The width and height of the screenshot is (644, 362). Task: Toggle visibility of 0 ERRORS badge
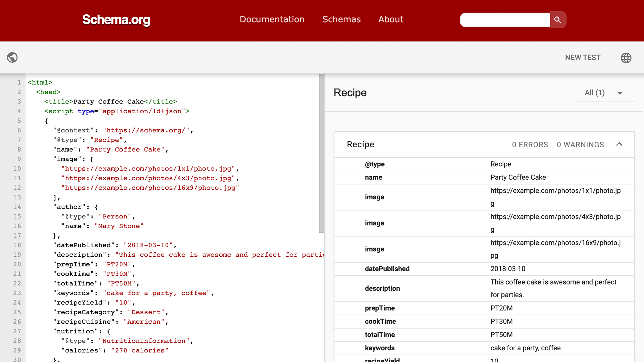tap(530, 144)
